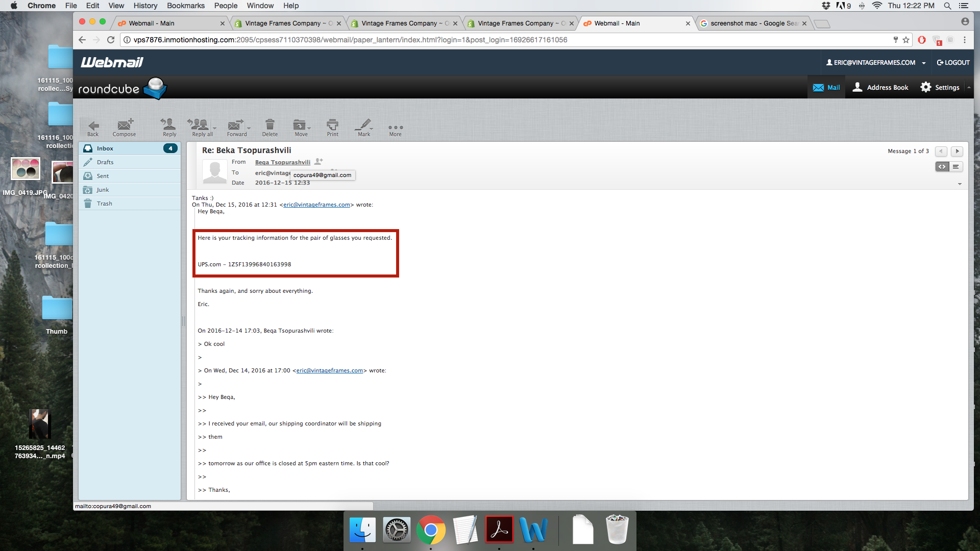Go to the next message
This screenshot has height=551, width=980.
pos(957,152)
